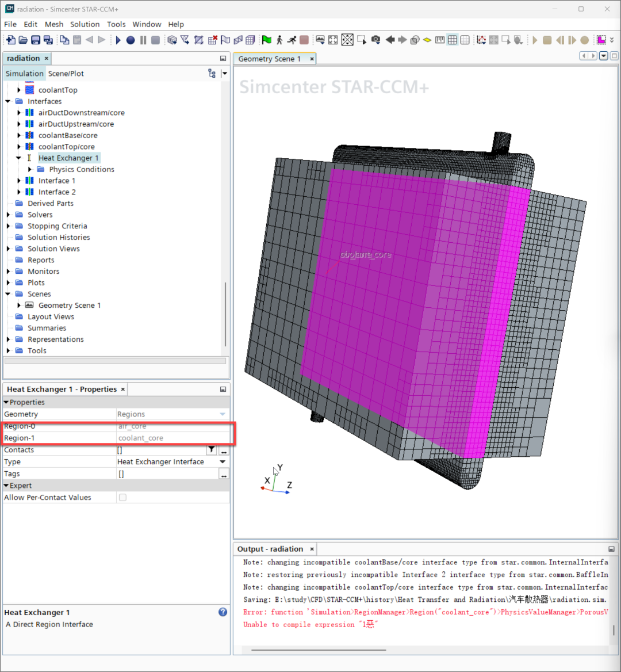Click the dark blue record-macro circle icon

tap(131, 40)
